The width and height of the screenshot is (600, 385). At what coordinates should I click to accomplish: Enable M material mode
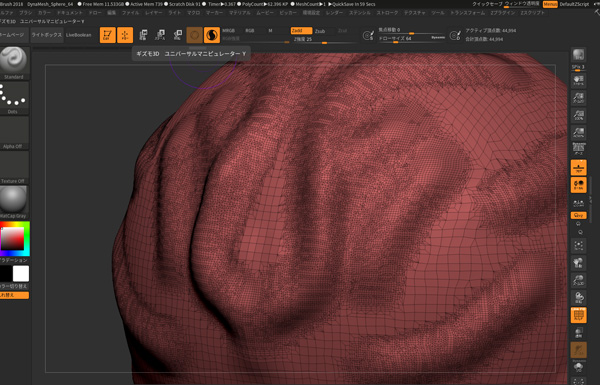tap(270, 31)
